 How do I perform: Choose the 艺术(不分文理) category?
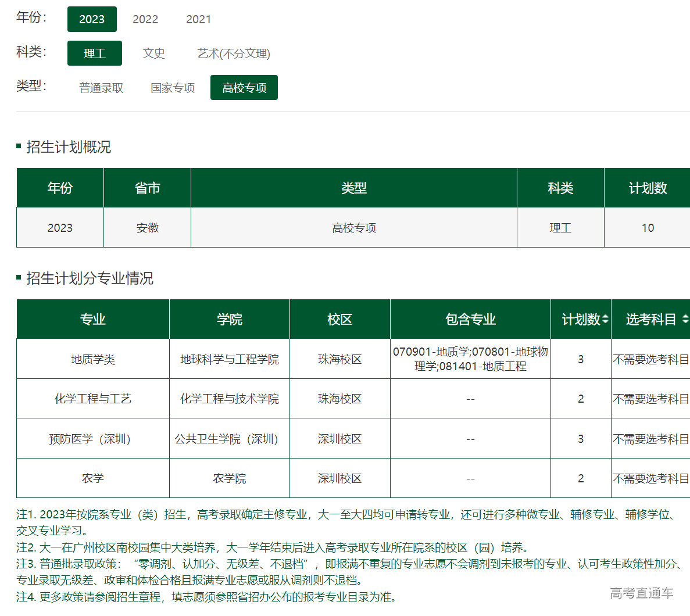[x=234, y=53]
